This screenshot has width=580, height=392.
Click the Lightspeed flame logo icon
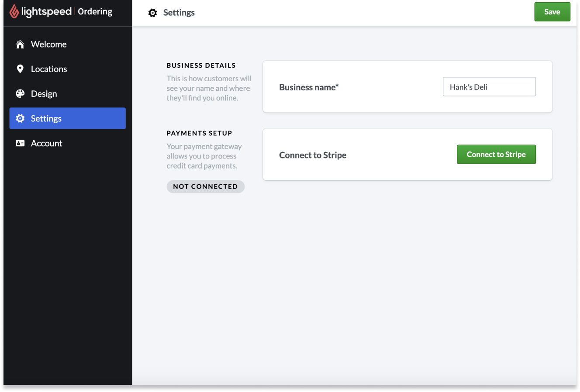point(14,11)
